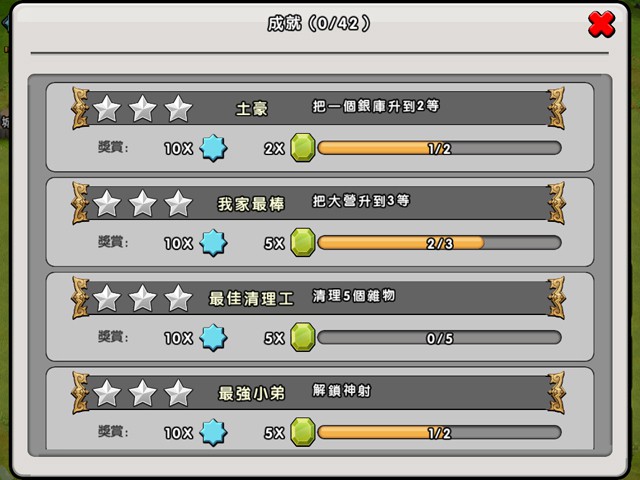This screenshot has width=640, height=480.
Task: Click the blue gem in 最佳清理工 row
Action: click(x=213, y=338)
